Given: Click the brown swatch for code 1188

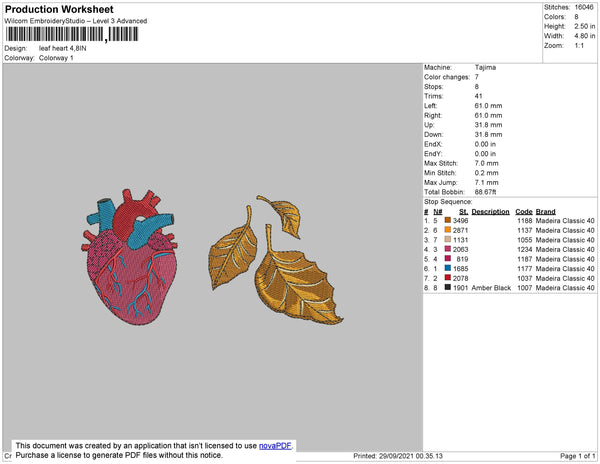Looking at the screenshot, I should (448, 220).
